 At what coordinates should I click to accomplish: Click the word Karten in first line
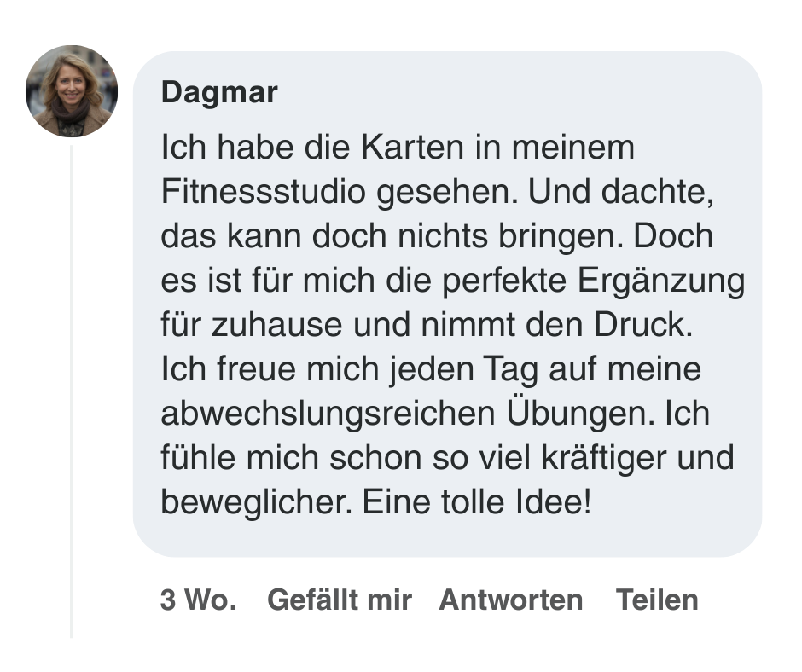click(x=412, y=148)
